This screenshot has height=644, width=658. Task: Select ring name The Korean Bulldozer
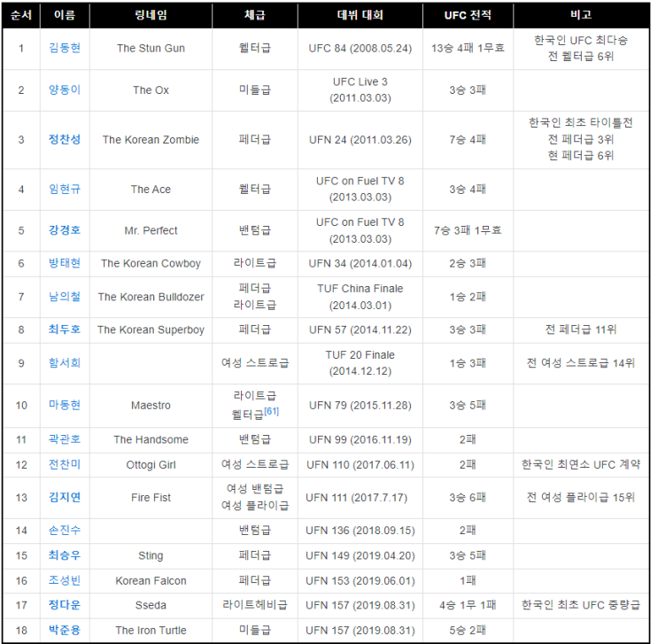(151, 297)
